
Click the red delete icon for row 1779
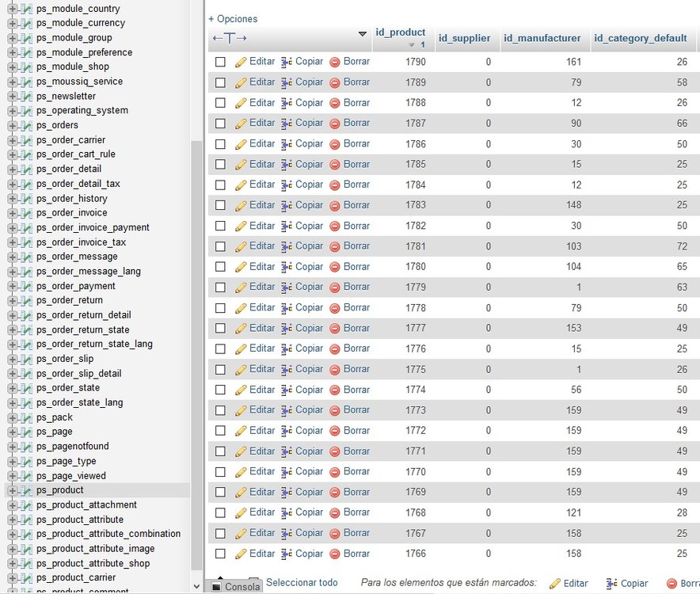pyautogui.click(x=335, y=287)
